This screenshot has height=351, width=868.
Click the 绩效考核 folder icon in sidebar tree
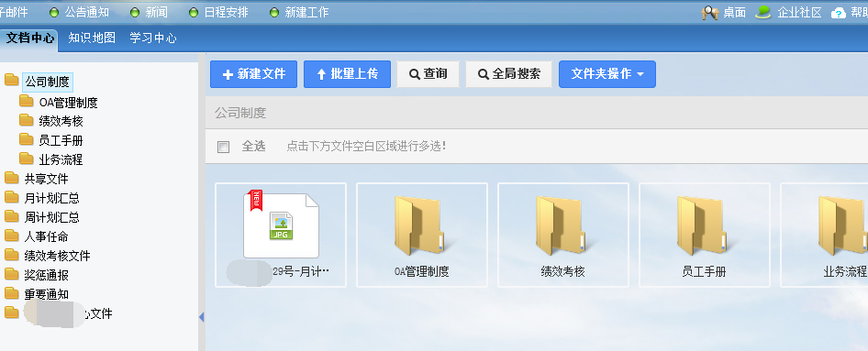click(x=26, y=120)
